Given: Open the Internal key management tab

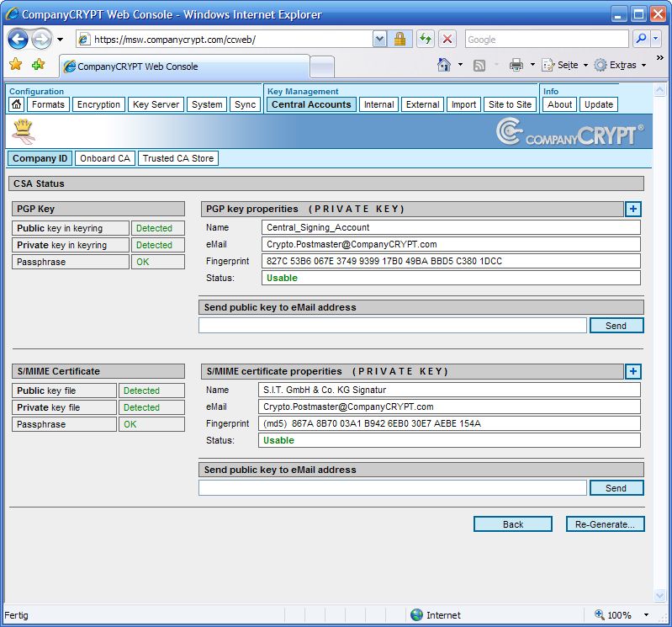Looking at the screenshot, I should click(x=378, y=104).
